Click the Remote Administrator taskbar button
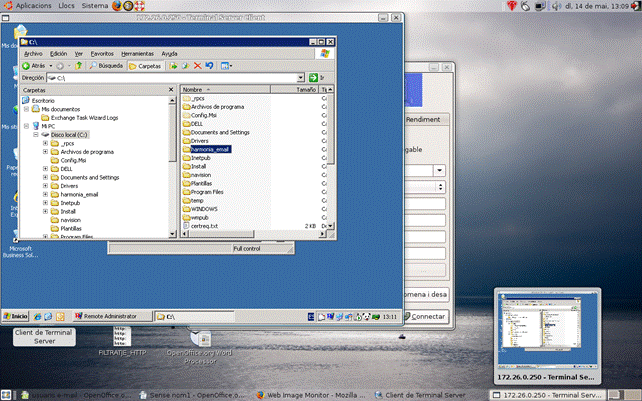642x401 pixels. click(x=108, y=316)
